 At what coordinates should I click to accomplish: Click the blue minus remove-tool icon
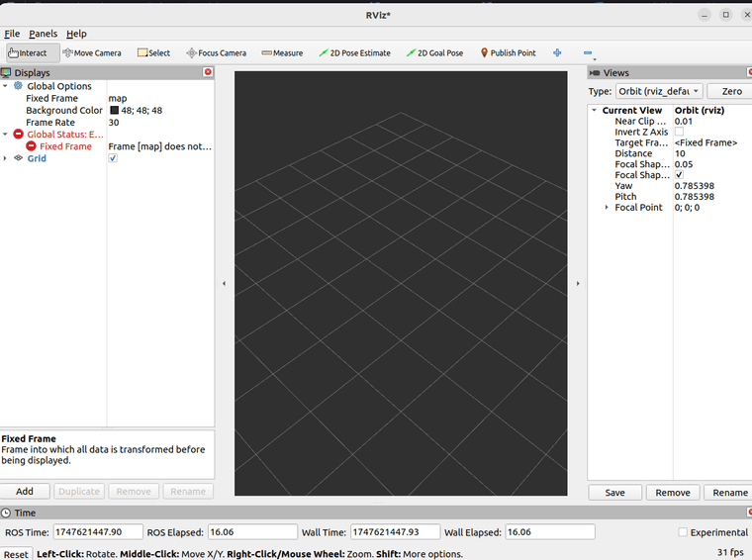pyautogui.click(x=588, y=52)
